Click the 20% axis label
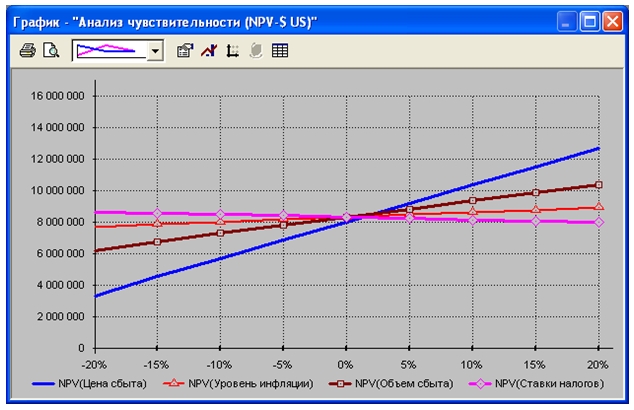This screenshot has width=634, height=410. coord(598,365)
